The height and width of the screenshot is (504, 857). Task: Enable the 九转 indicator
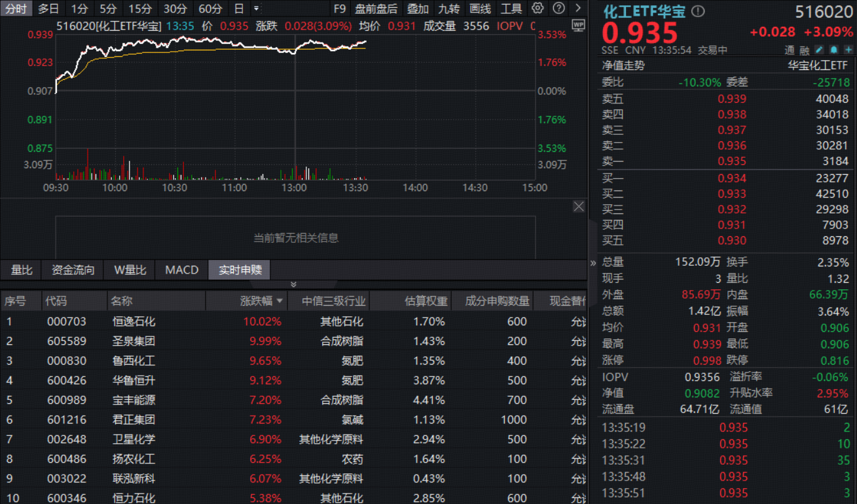450,9
